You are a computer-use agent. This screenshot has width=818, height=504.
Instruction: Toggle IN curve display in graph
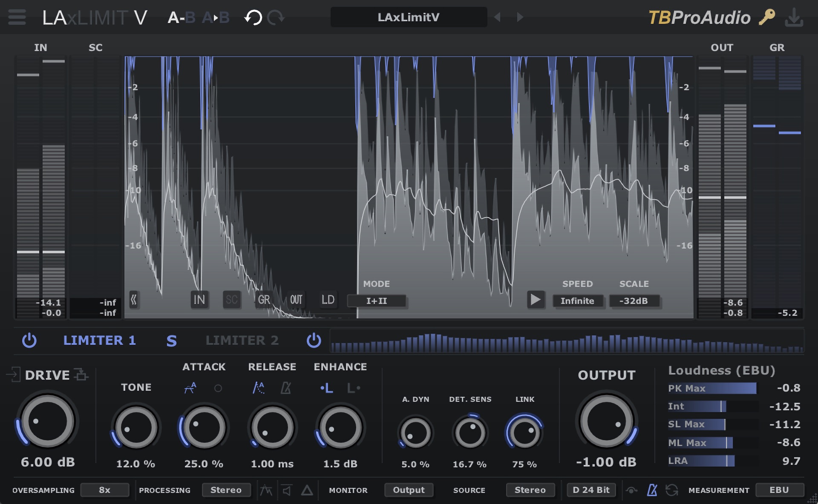(x=199, y=300)
